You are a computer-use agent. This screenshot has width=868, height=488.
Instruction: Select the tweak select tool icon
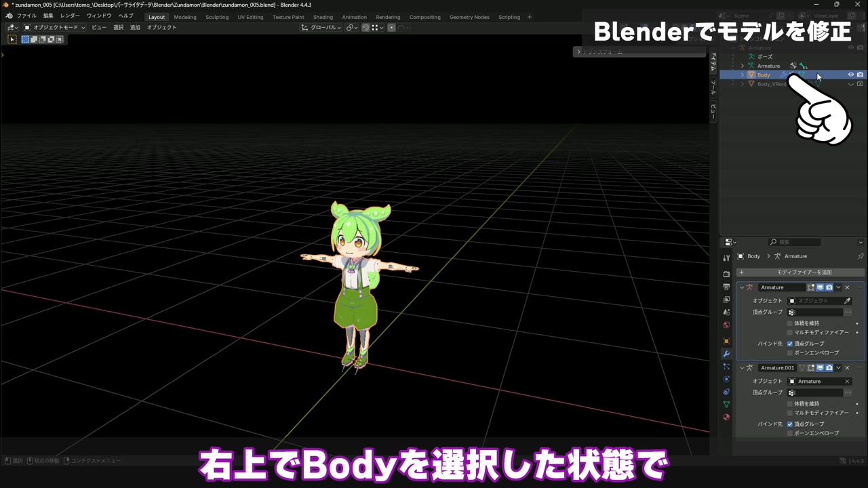12,39
